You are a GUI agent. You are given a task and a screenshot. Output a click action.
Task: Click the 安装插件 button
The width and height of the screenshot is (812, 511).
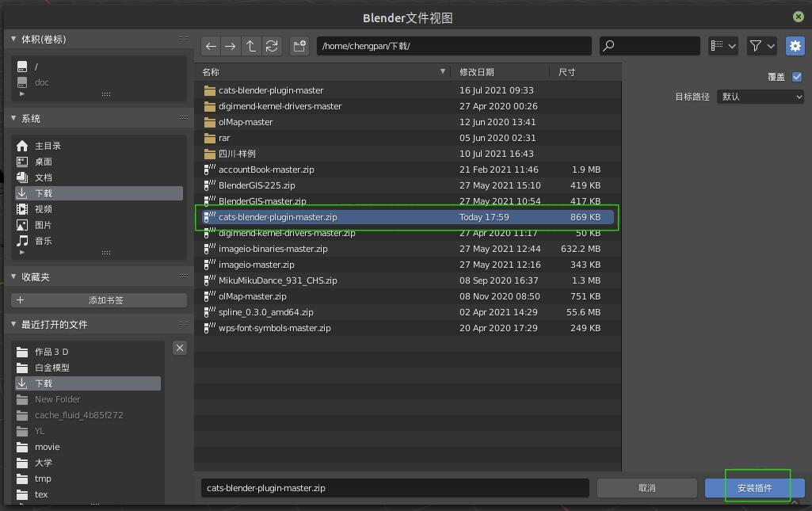(754, 488)
